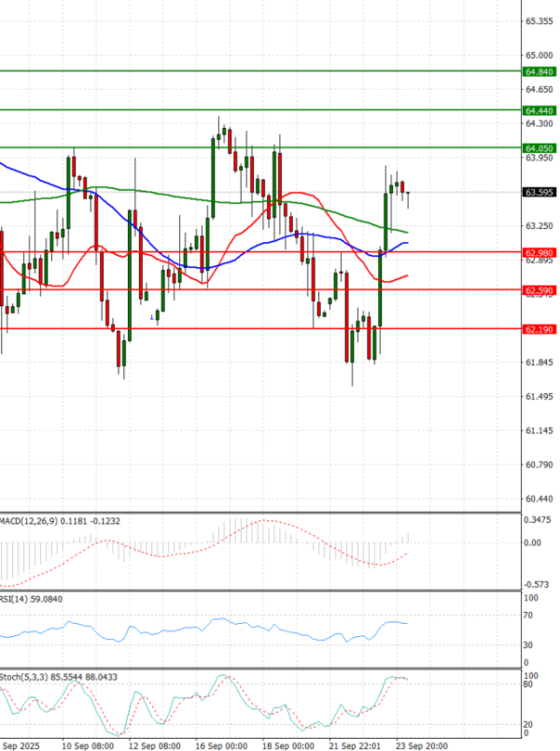
Task: Select the green 64.440 price label
Action: point(539,110)
